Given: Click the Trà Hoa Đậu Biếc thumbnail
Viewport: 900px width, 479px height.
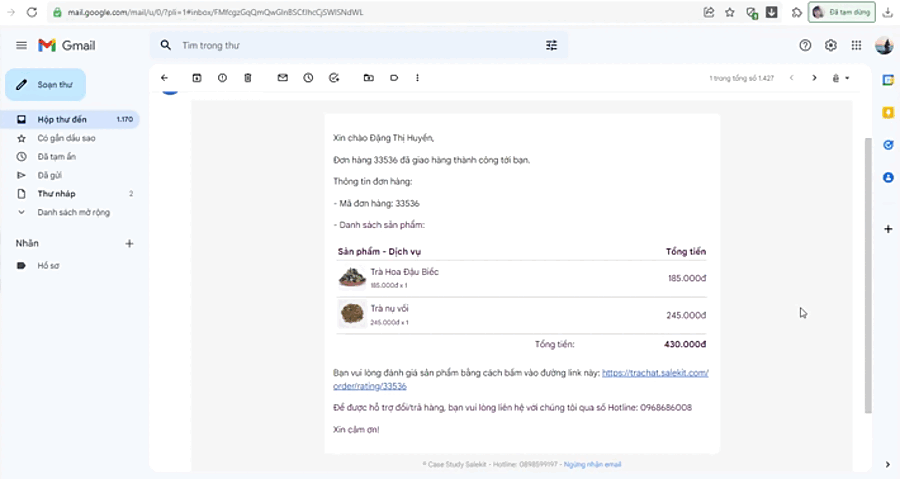Looking at the screenshot, I should pyautogui.click(x=351, y=278).
